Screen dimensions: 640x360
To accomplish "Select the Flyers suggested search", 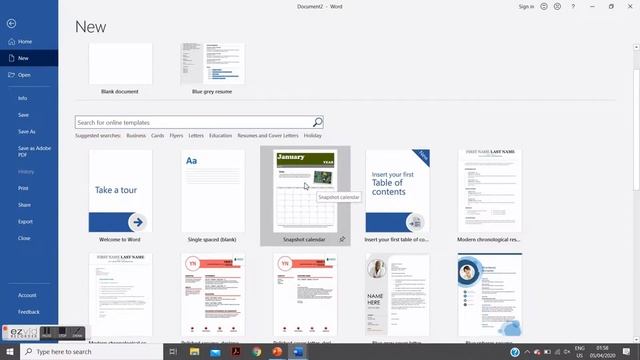I will [176, 136].
